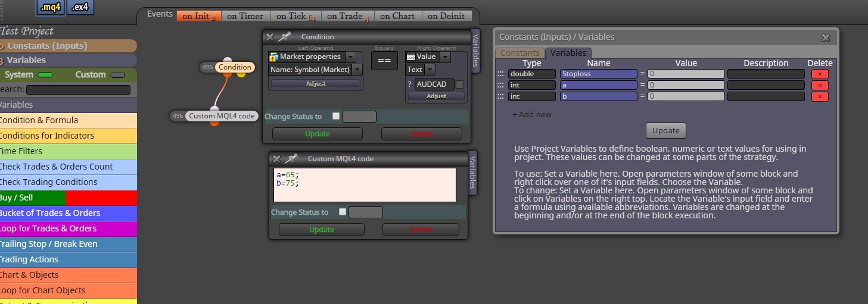Viewport: 868px width, 304px height.
Task: Switch to the Variables tab in panel
Action: [568, 53]
